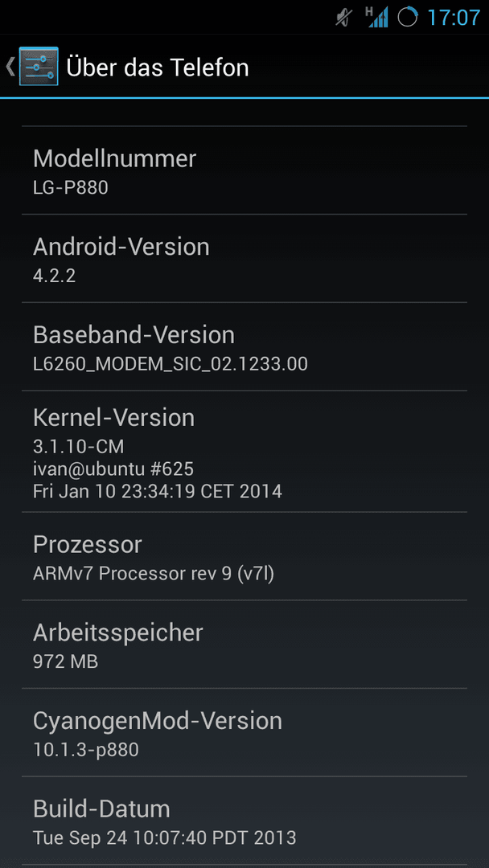Select the Baseband-Version list item
Screen dimensions: 489x868
pos(244,346)
